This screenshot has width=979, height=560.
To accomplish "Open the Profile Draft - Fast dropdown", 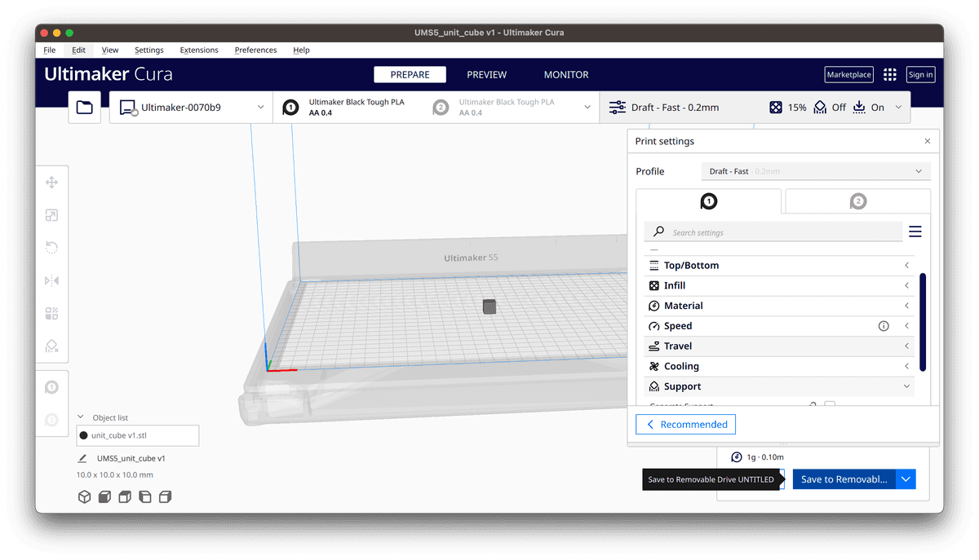I will click(816, 171).
